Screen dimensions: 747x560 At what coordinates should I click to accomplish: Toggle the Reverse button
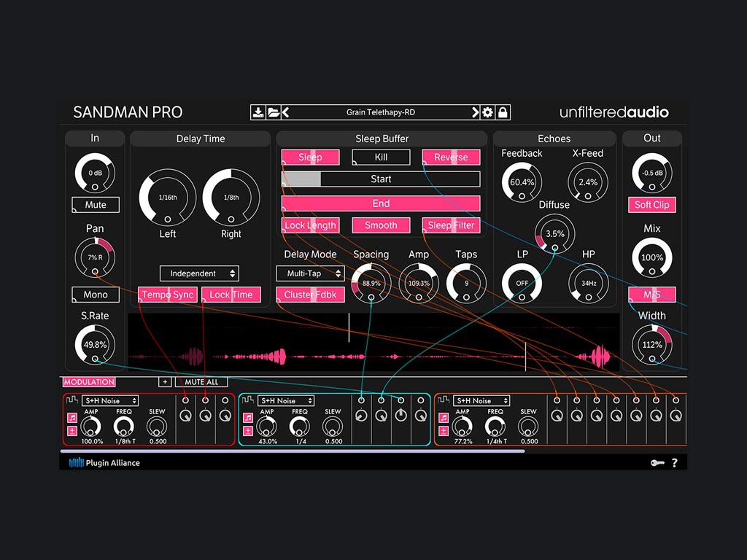(451, 157)
